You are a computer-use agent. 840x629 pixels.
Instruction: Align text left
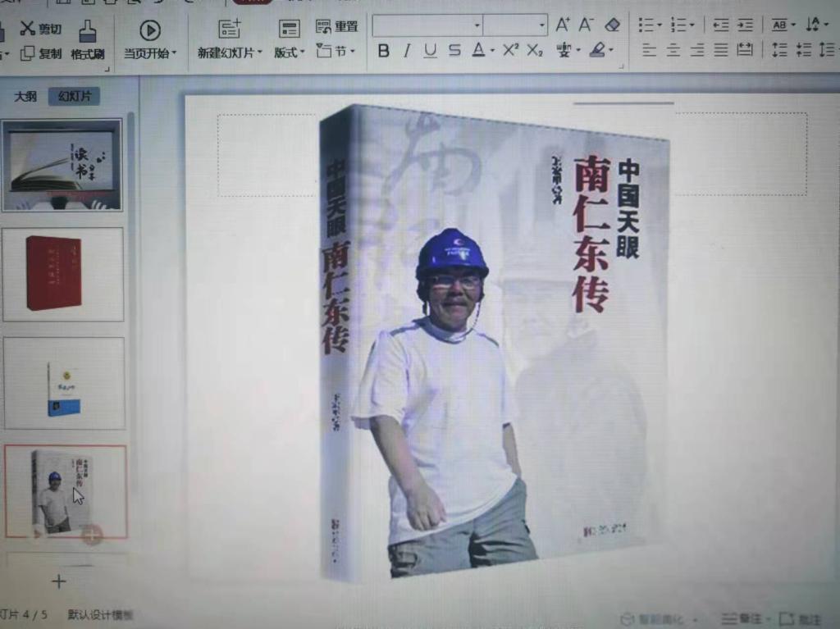[650, 50]
